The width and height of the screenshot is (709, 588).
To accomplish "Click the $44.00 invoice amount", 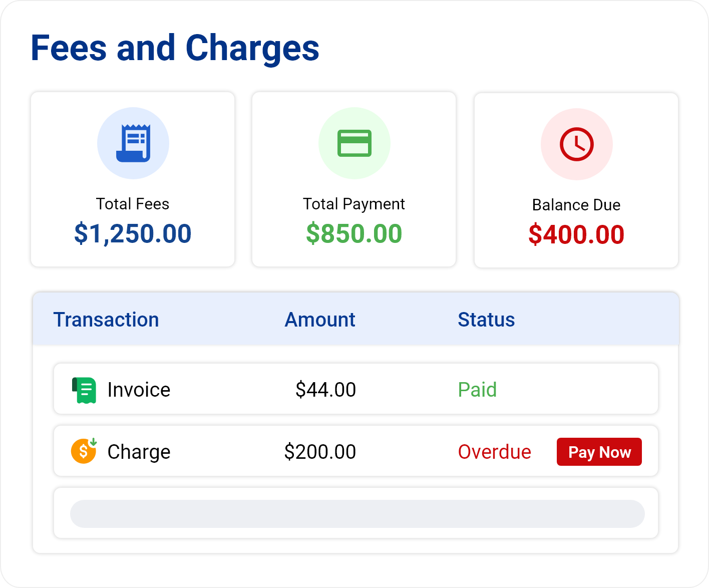I will pos(326,390).
